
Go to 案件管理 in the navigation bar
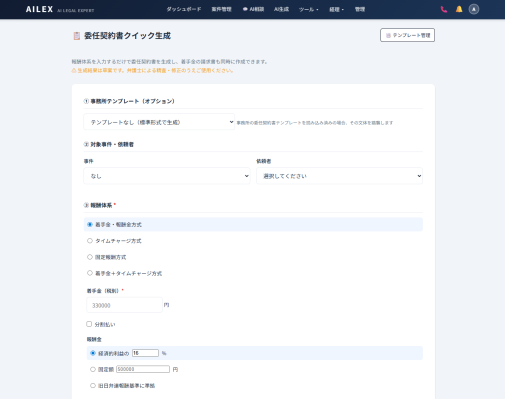coord(221,9)
